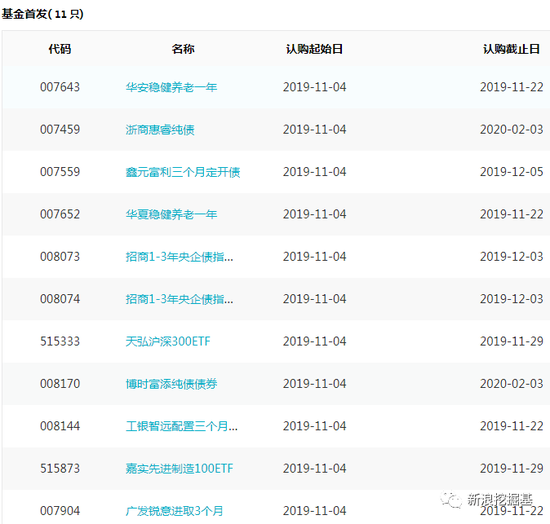Select fund code 007559
The image size is (550, 524).
click(60, 172)
